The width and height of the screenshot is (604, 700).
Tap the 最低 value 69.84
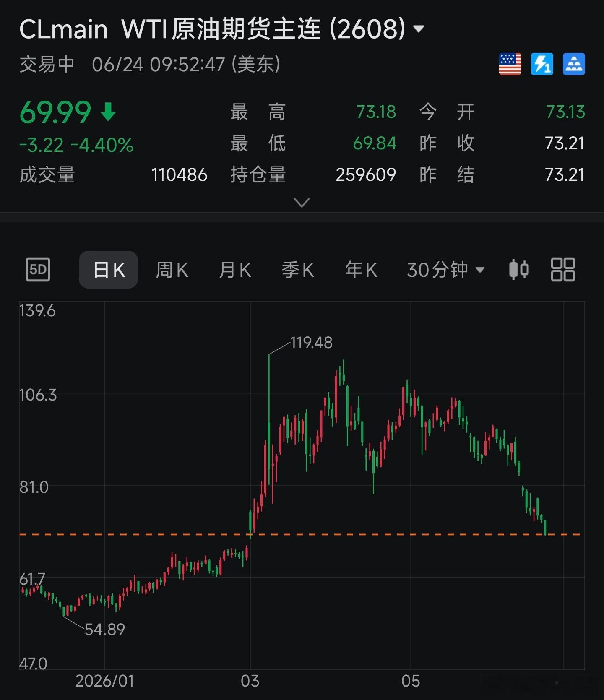[x=375, y=143]
